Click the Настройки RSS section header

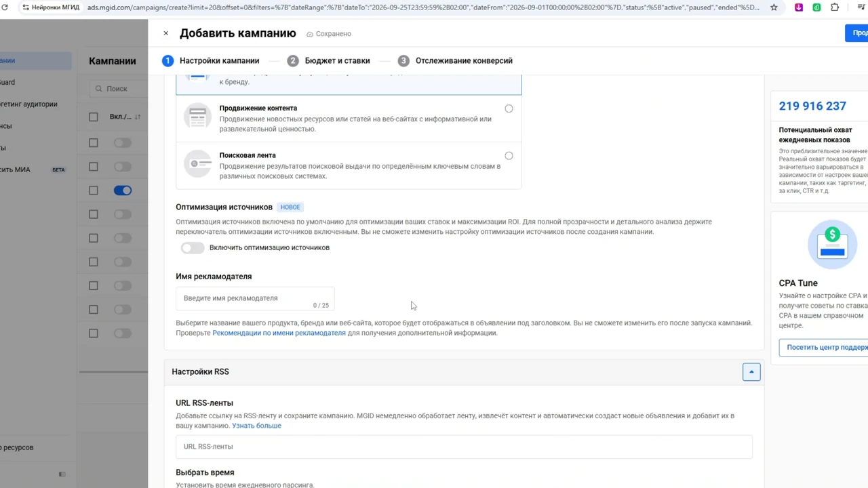pyautogui.click(x=464, y=371)
